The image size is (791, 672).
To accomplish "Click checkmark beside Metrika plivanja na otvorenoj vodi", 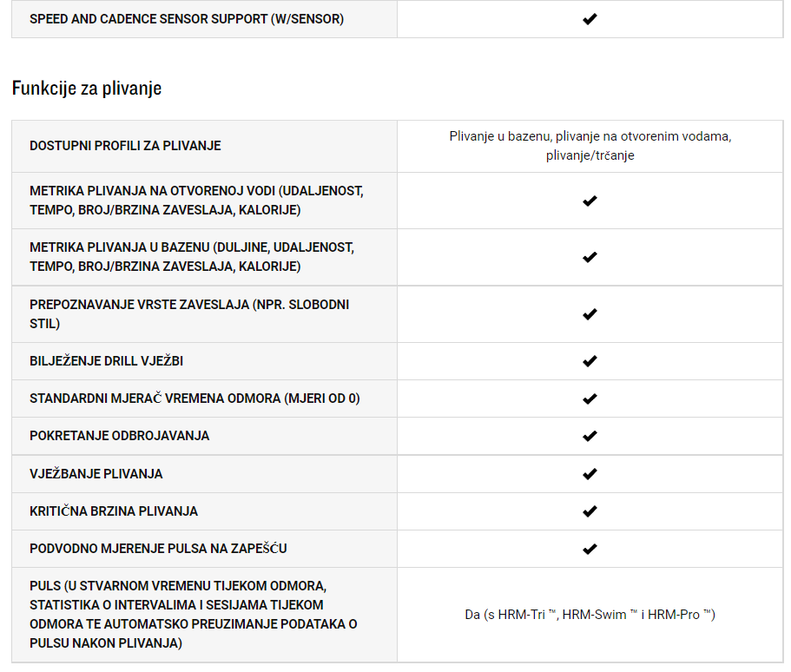I will [x=590, y=201].
